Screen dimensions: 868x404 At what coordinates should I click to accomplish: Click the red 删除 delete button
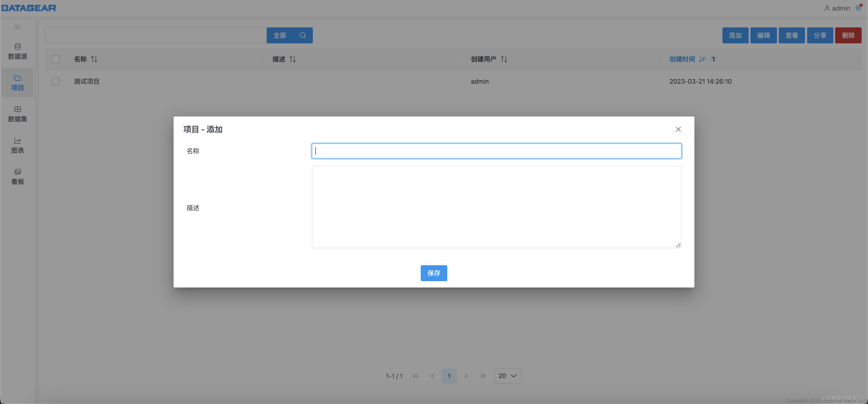tap(848, 35)
